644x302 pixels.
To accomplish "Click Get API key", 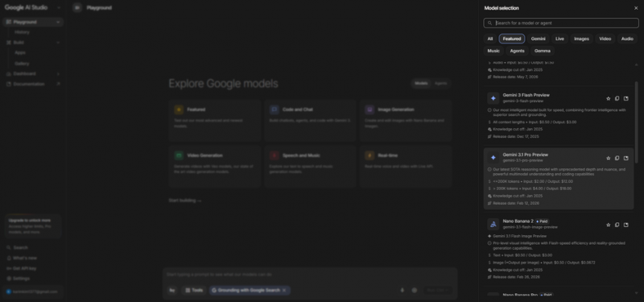I will tap(25, 268).
